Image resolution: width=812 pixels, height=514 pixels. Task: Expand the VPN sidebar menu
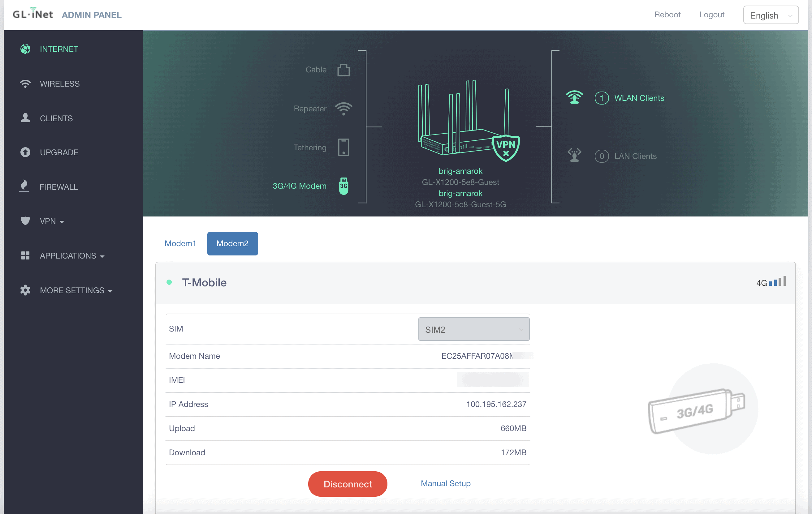(52, 221)
